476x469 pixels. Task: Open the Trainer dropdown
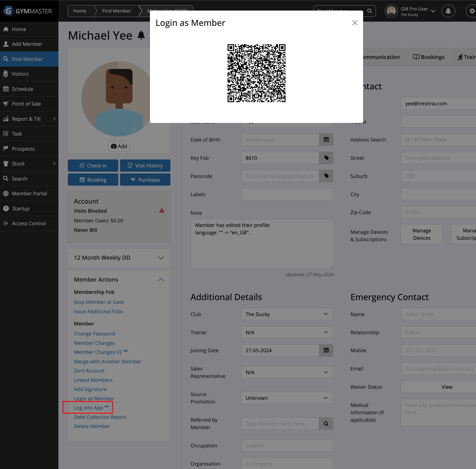point(287,332)
